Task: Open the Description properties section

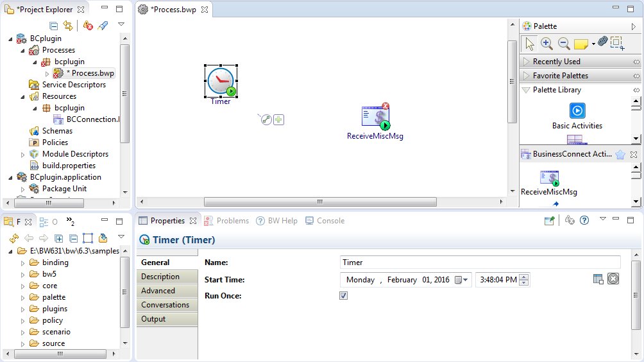Action: [167, 277]
